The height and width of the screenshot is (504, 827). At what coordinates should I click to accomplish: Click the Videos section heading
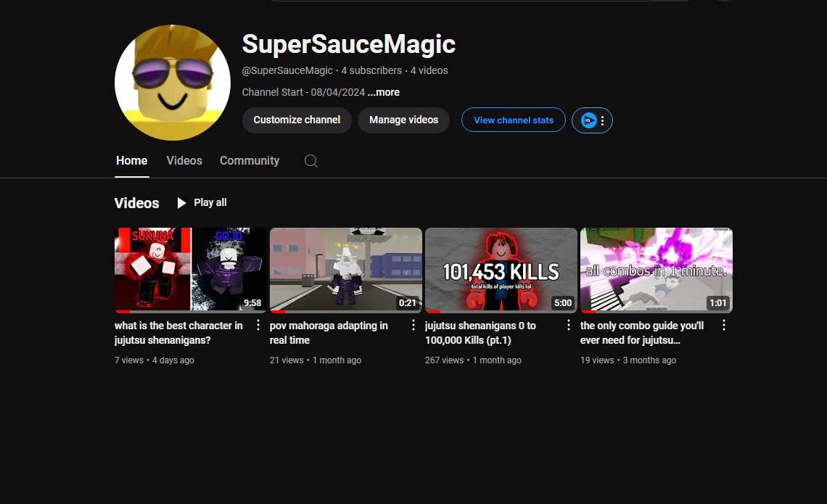point(136,203)
